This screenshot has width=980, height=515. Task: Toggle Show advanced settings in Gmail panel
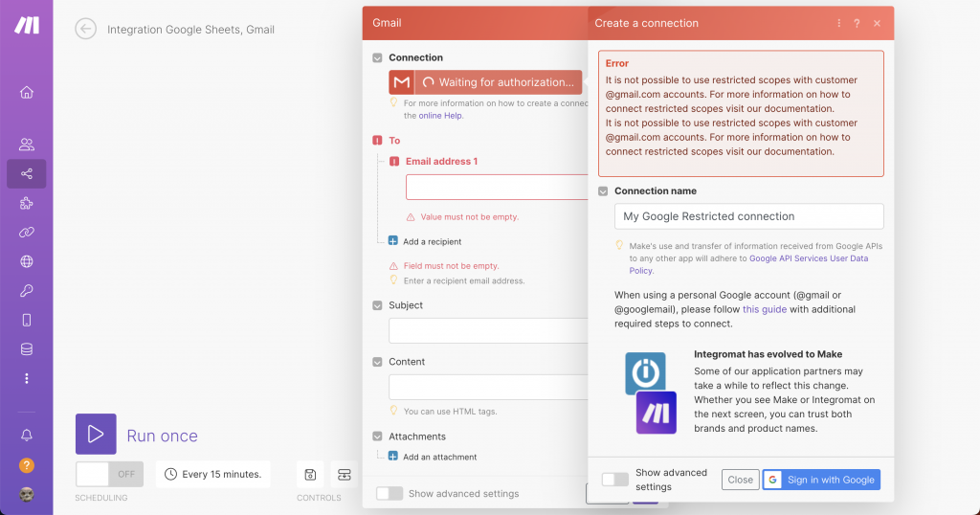click(390, 493)
